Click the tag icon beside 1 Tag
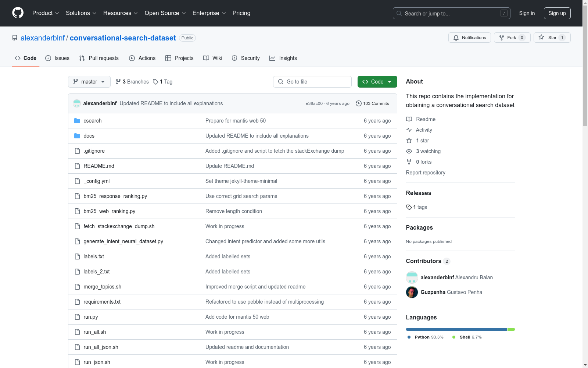Viewport: 588px width, 368px height. click(x=155, y=82)
